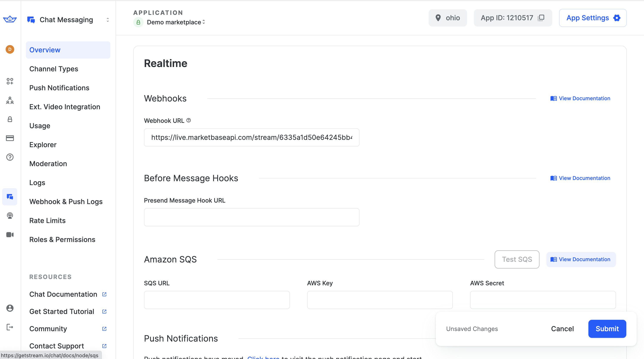This screenshot has width=644, height=359.
Task: Open the billing credit card icon
Action: pos(10,138)
